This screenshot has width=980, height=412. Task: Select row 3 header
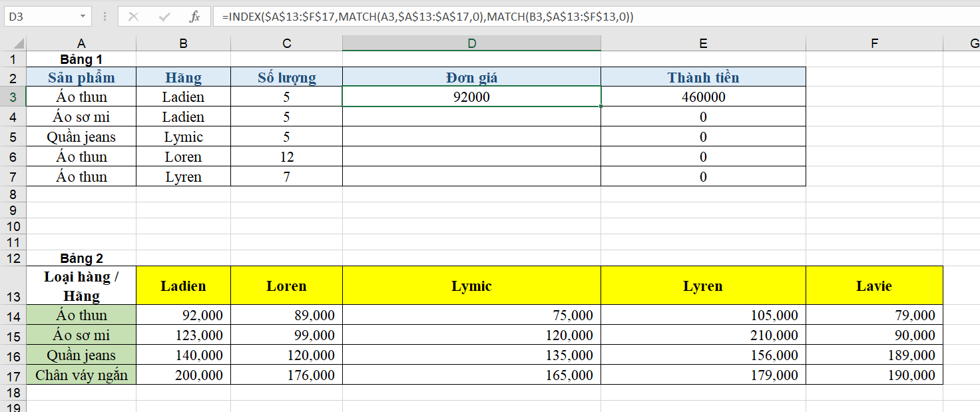point(13,97)
